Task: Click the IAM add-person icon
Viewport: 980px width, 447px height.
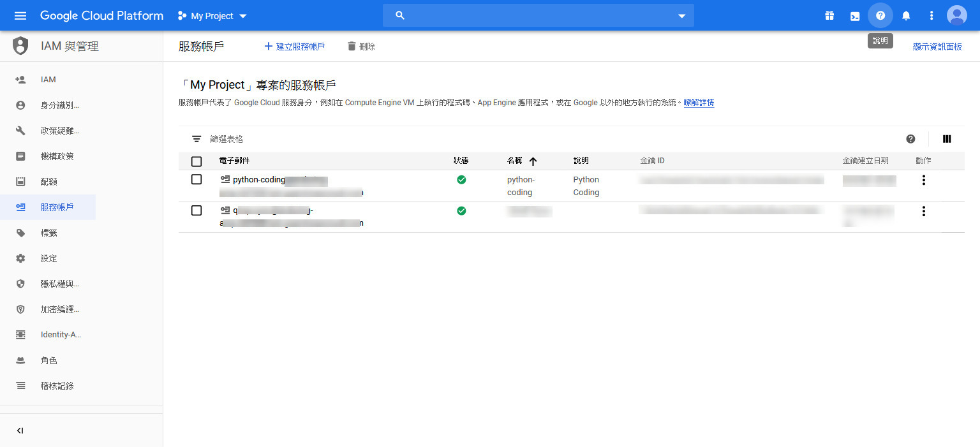Action: pyautogui.click(x=20, y=80)
